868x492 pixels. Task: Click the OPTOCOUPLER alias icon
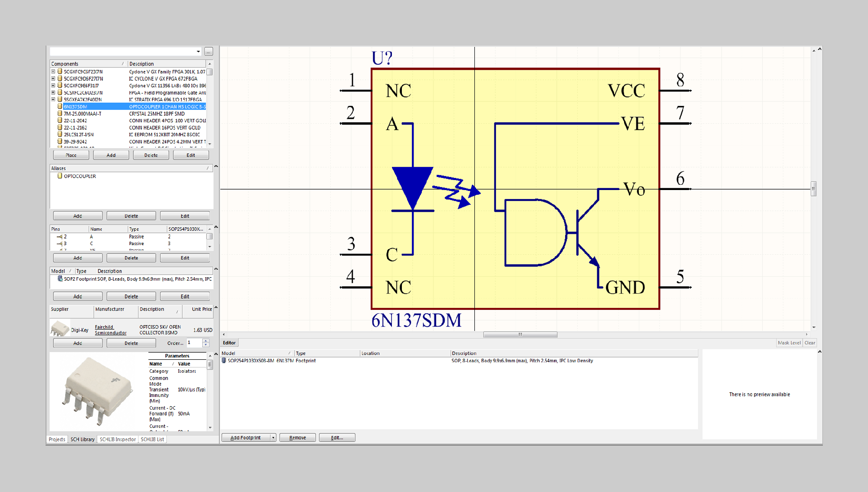[60, 176]
